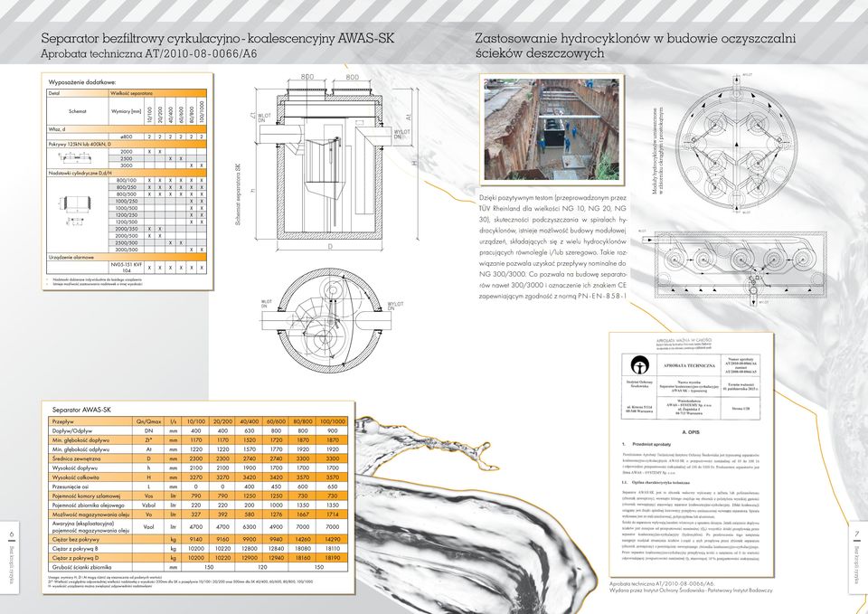This screenshot has height=614, width=868.
Task: Click the "Możliwość magazynowania oleju" row label
Action: pyautogui.click(x=90, y=515)
